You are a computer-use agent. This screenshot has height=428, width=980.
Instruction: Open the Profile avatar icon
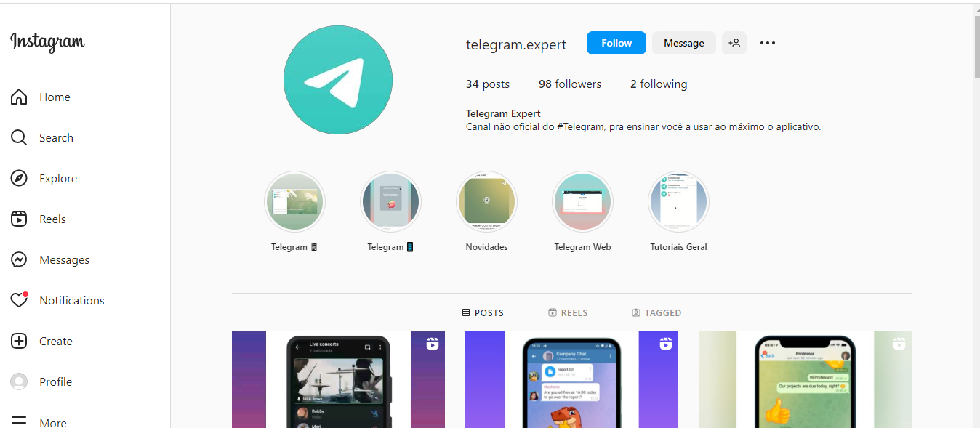19,381
